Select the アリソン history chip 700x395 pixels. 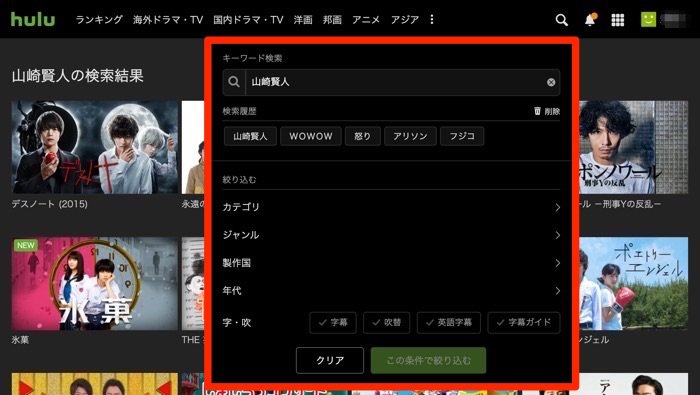pos(410,136)
